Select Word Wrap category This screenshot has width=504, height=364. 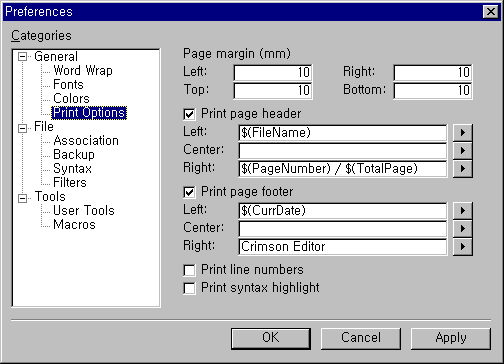point(83,70)
